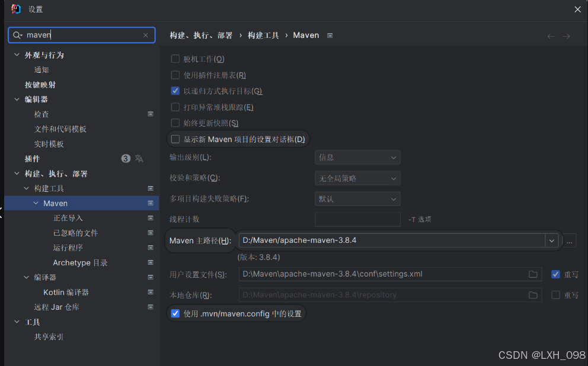
Task: Click project icon on 运行程序 row
Action: (151, 248)
